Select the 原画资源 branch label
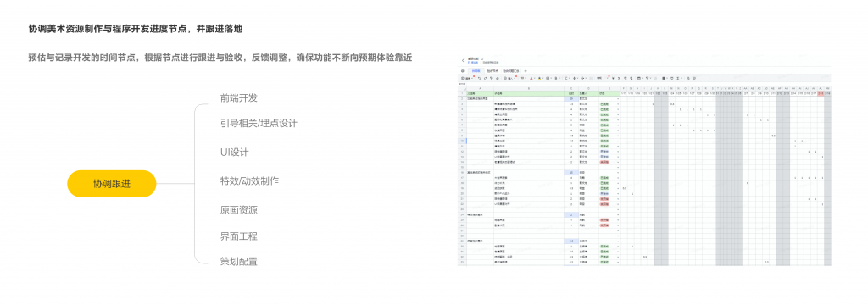This screenshot has width=868, height=305. [238, 210]
